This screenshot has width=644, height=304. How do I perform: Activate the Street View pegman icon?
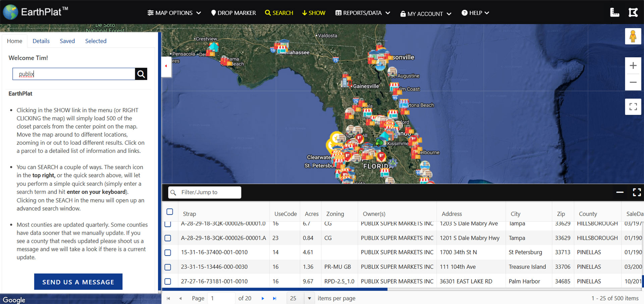pos(633,36)
